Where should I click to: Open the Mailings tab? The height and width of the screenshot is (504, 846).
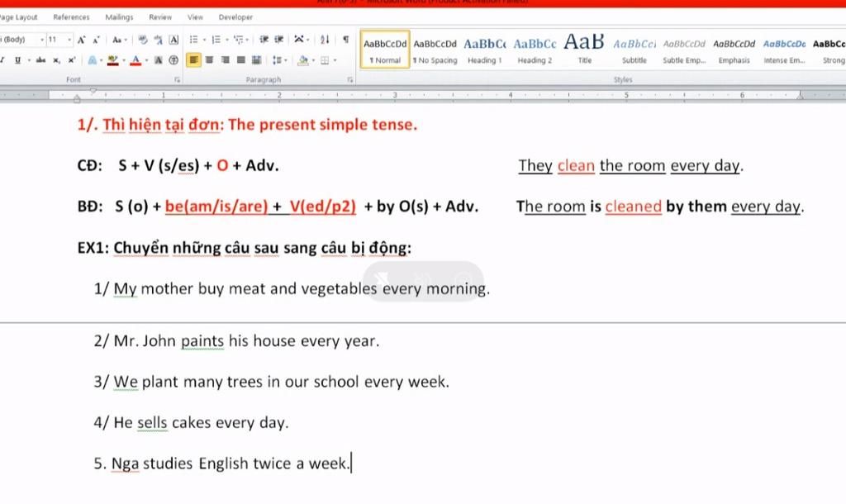tap(119, 17)
